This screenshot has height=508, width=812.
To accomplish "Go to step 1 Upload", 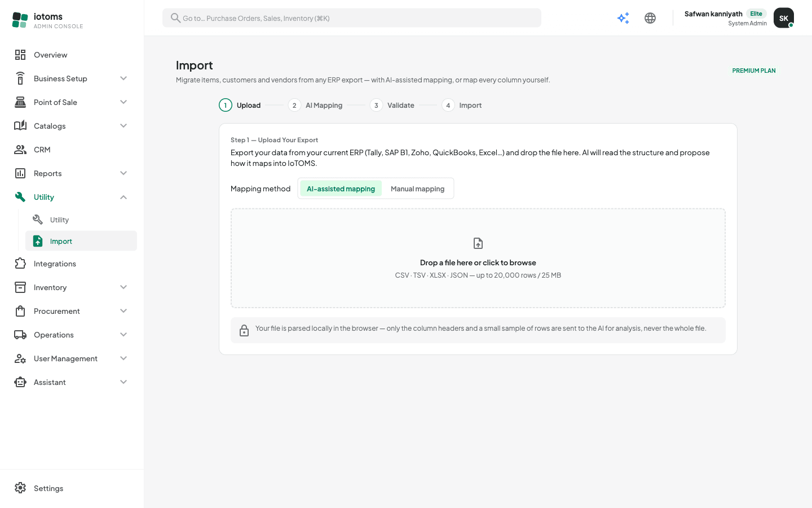I will tap(240, 105).
